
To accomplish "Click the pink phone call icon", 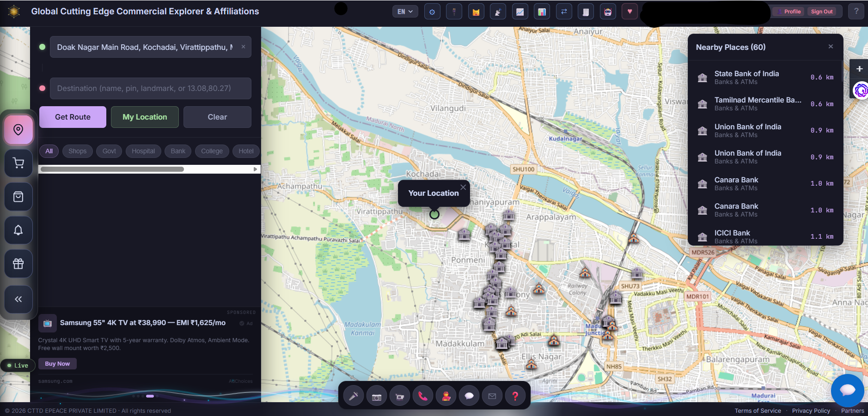I will tap(423, 396).
